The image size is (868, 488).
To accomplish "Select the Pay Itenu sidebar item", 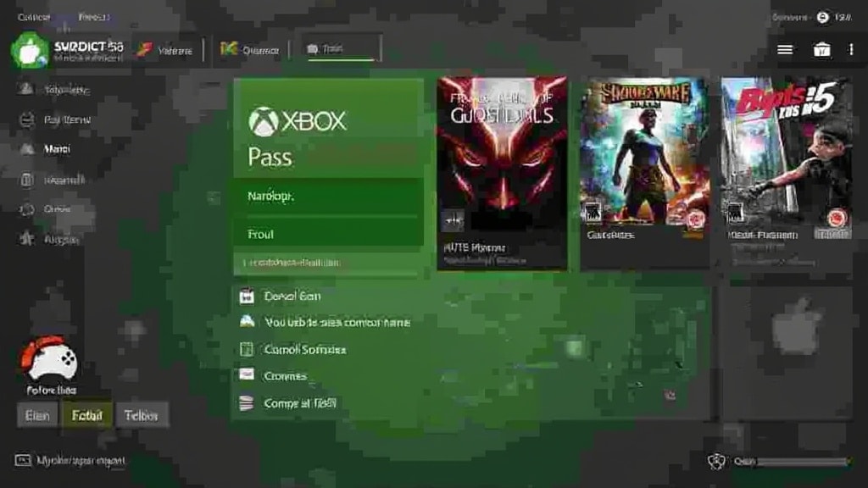I will point(55,119).
